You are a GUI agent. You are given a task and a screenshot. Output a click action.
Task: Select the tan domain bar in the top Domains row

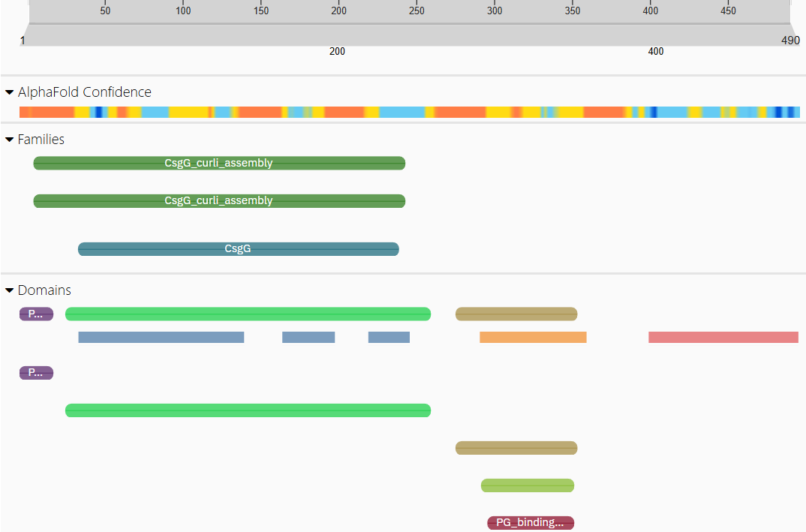tap(516, 314)
